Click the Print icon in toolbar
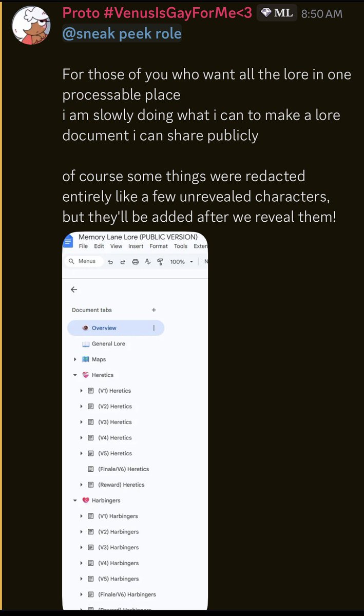 coord(136,262)
